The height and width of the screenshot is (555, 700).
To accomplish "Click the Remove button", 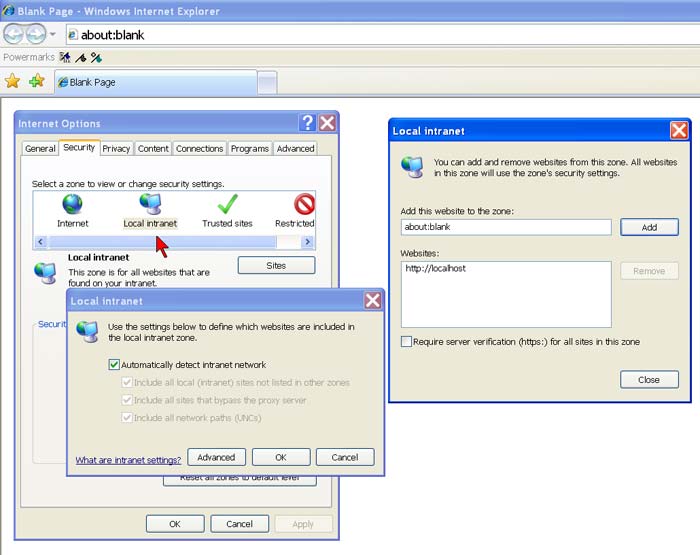I will click(649, 271).
